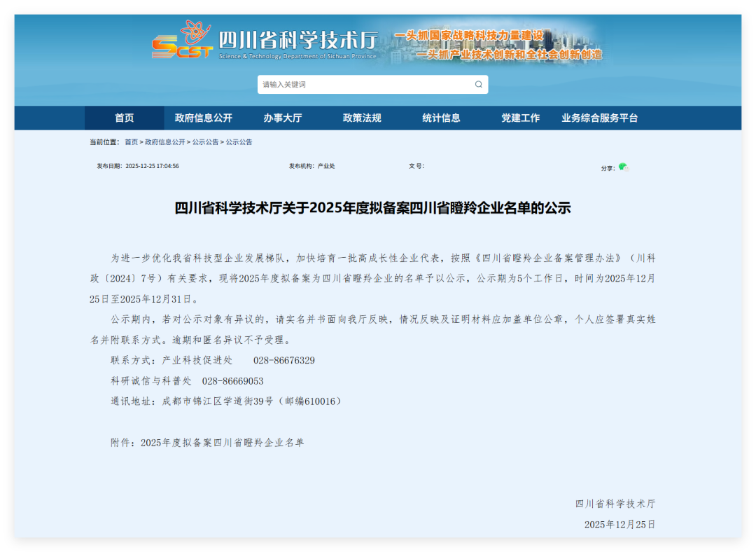
Task: Open the 2025年度拟备案四川省瞪羚企业名单 attachment
Action: [222, 443]
